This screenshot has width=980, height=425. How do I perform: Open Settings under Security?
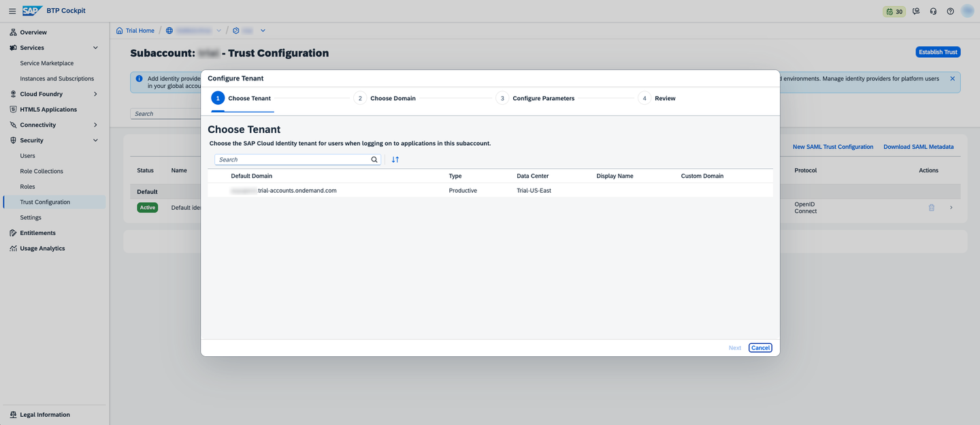click(31, 218)
